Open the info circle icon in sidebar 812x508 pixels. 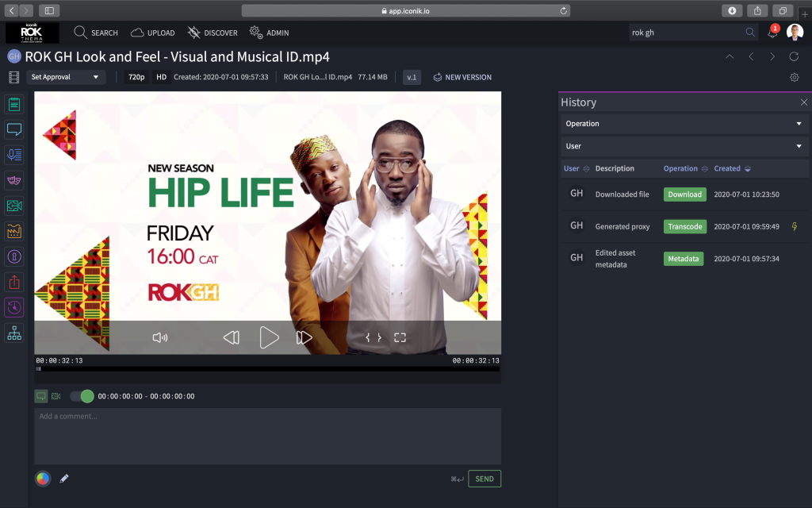(14, 256)
